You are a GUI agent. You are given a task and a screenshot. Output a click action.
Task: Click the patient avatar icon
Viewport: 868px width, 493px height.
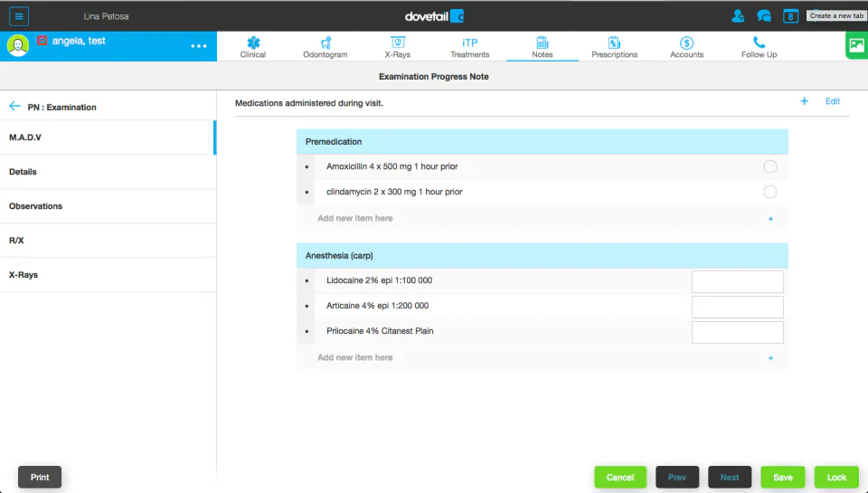18,45
